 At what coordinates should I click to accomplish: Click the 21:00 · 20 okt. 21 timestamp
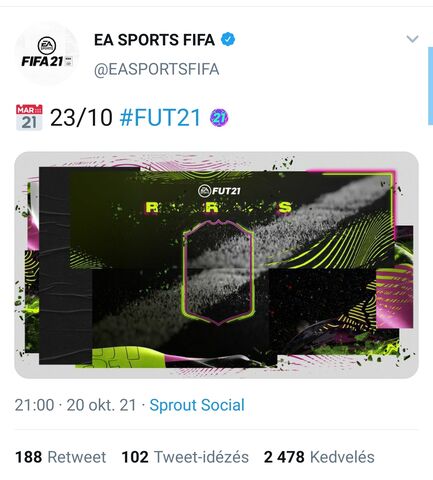[76, 405]
